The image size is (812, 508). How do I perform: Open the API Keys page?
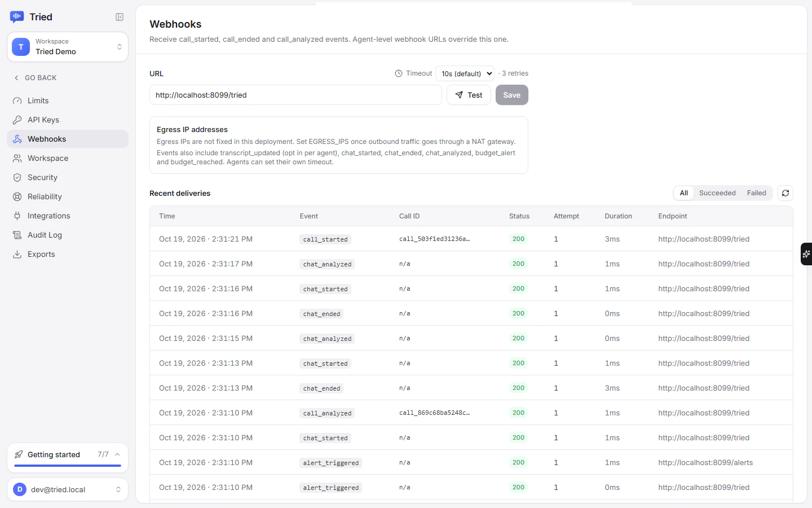pos(68,120)
